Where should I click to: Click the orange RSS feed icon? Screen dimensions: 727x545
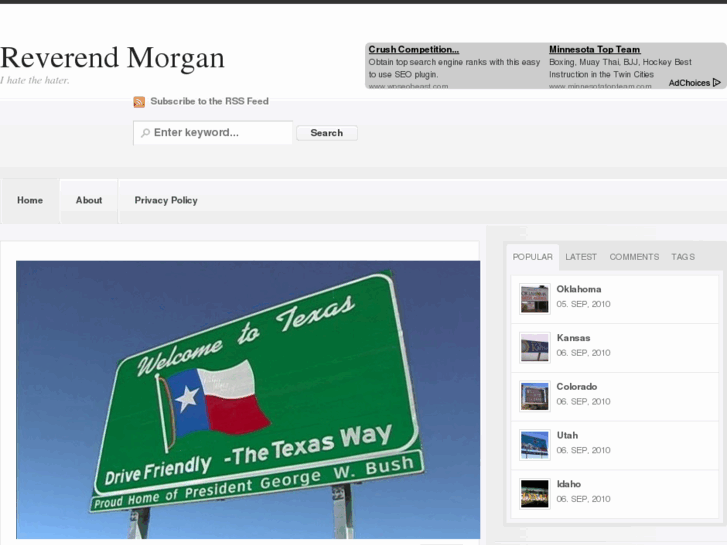pos(139,102)
